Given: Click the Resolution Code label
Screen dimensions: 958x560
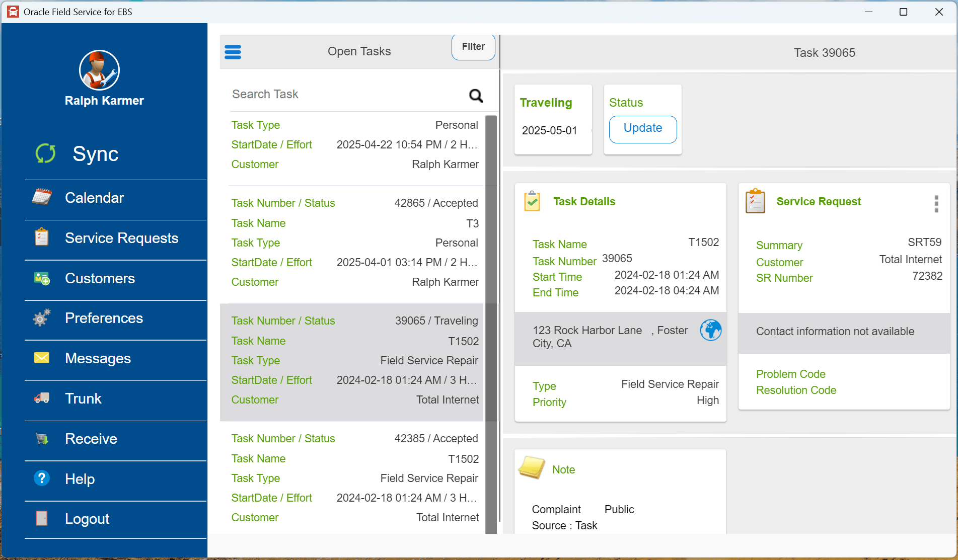Looking at the screenshot, I should [x=796, y=390].
